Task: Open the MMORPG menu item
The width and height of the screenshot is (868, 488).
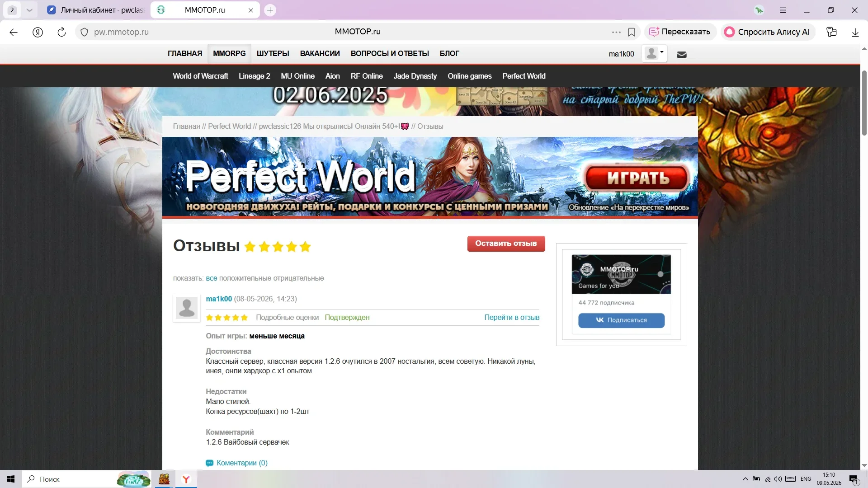Action: (229, 53)
